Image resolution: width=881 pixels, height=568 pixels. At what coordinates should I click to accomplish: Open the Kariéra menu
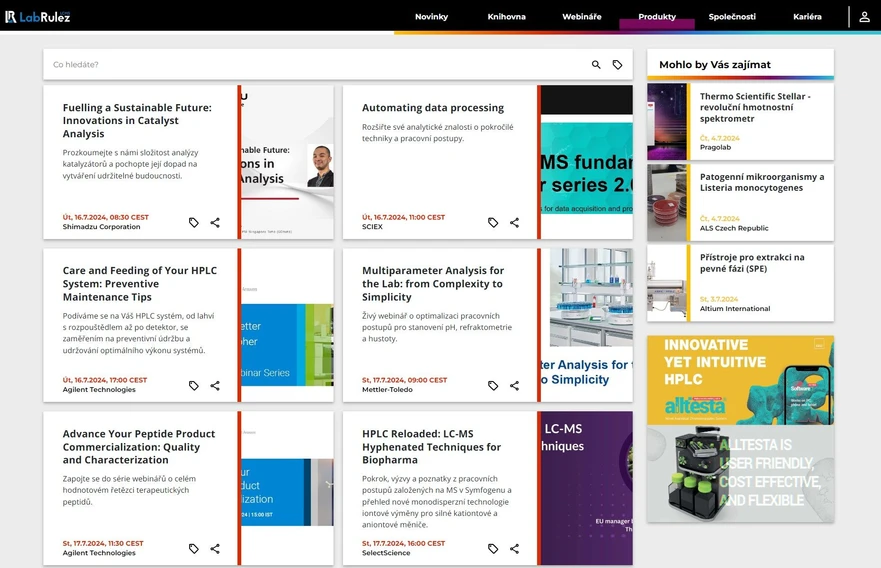807,16
